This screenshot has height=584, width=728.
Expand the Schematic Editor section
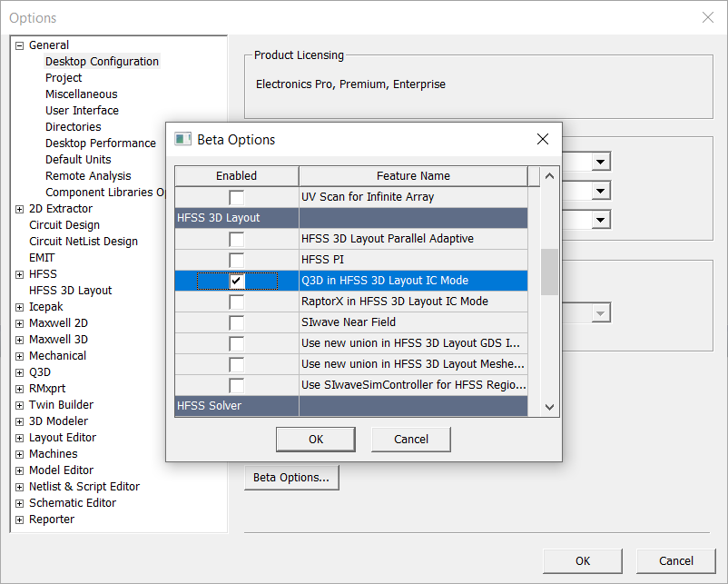click(x=19, y=502)
